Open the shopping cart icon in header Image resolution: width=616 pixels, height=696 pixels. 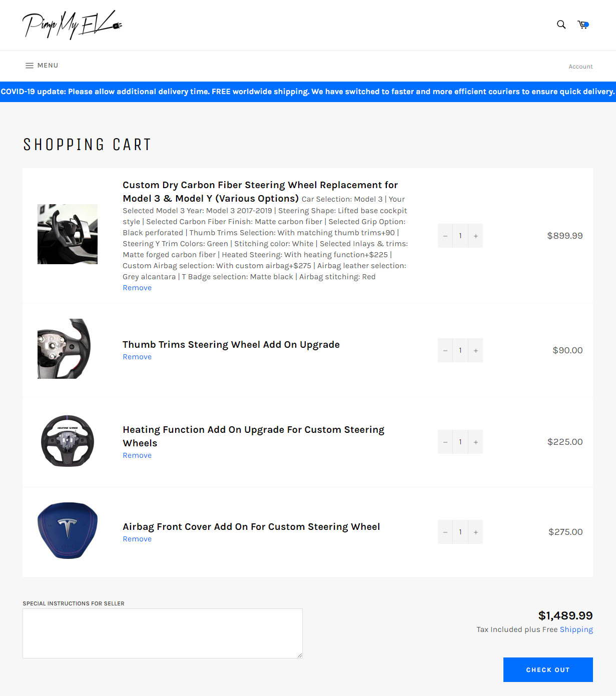click(583, 25)
